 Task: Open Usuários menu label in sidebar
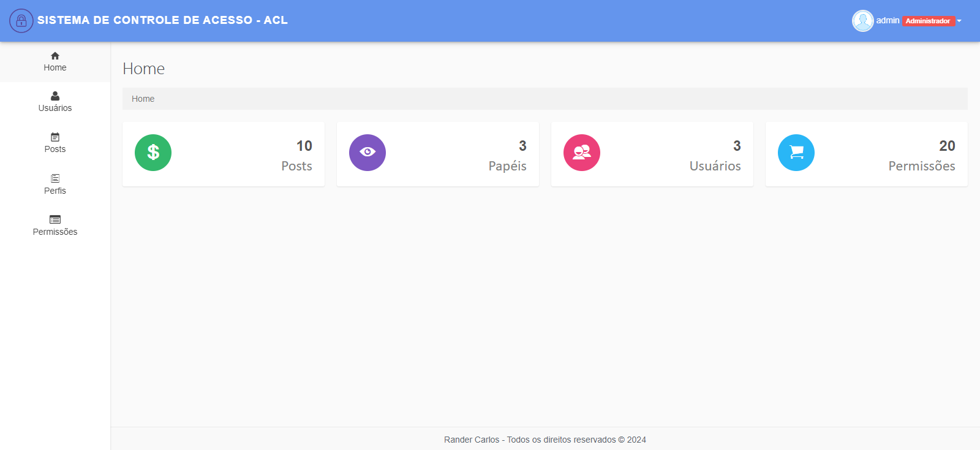click(x=55, y=108)
